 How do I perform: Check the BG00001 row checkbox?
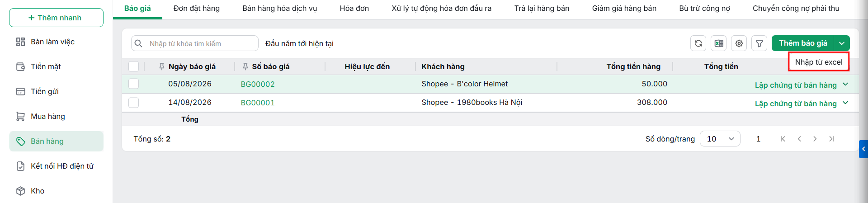click(133, 103)
